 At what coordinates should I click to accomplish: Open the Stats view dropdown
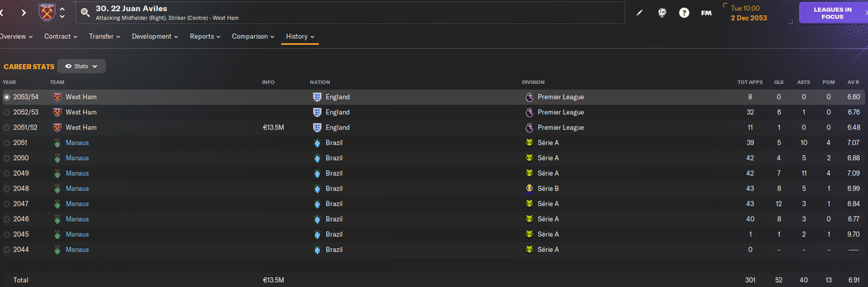point(81,66)
